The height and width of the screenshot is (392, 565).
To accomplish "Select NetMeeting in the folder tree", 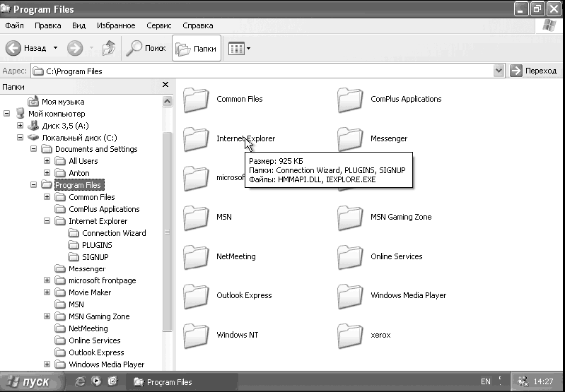I will pyautogui.click(x=88, y=328).
